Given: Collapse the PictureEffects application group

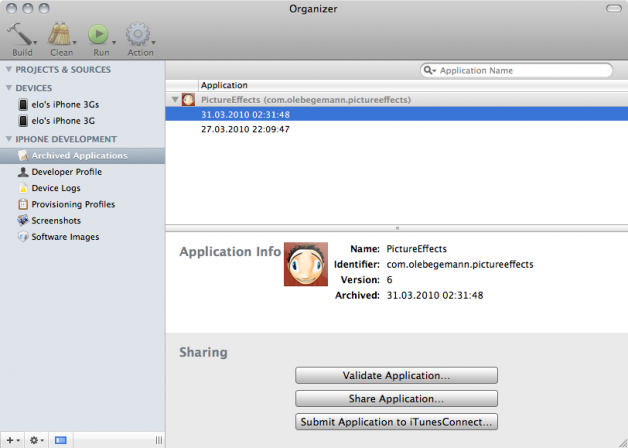Looking at the screenshot, I should (x=176, y=100).
